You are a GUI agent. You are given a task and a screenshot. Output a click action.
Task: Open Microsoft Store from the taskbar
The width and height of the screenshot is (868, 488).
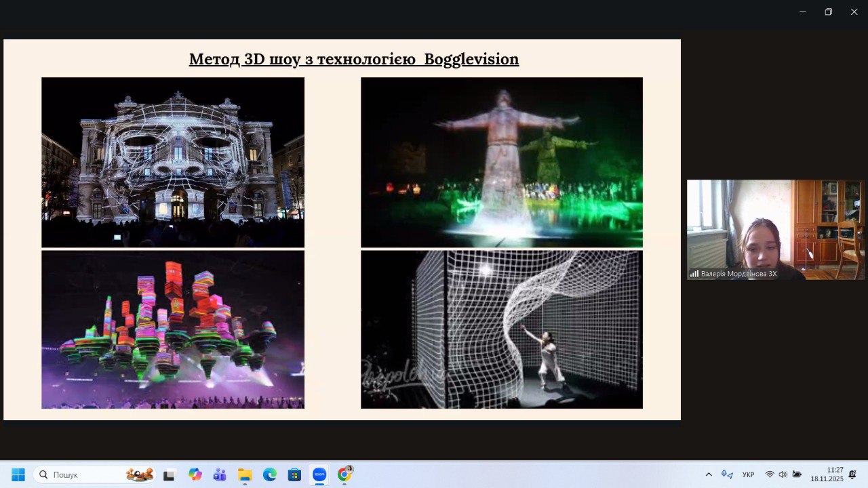[x=294, y=474]
